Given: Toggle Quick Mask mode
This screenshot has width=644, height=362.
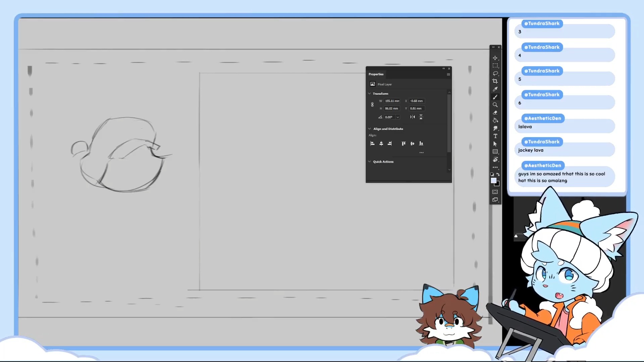Looking at the screenshot, I should click(x=495, y=192).
